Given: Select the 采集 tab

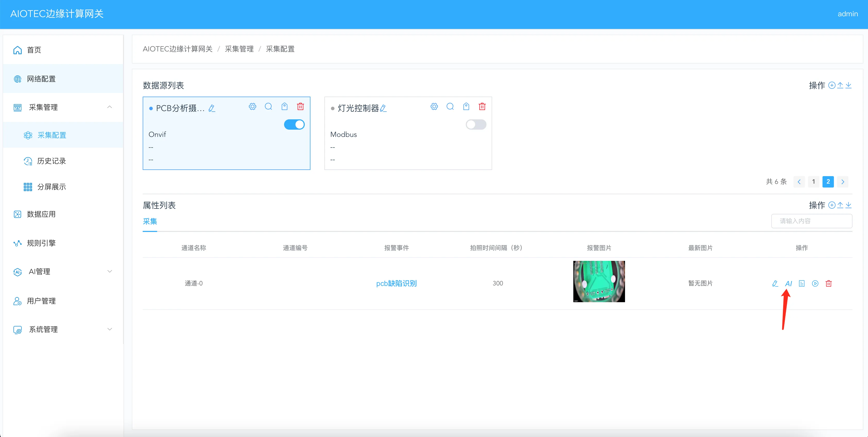Looking at the screenshot, I should pos(150,221).
